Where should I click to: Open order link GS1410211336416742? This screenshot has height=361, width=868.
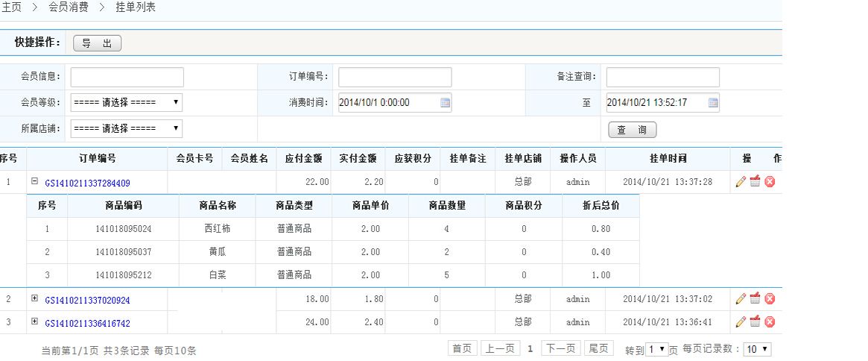click(87, 323)
